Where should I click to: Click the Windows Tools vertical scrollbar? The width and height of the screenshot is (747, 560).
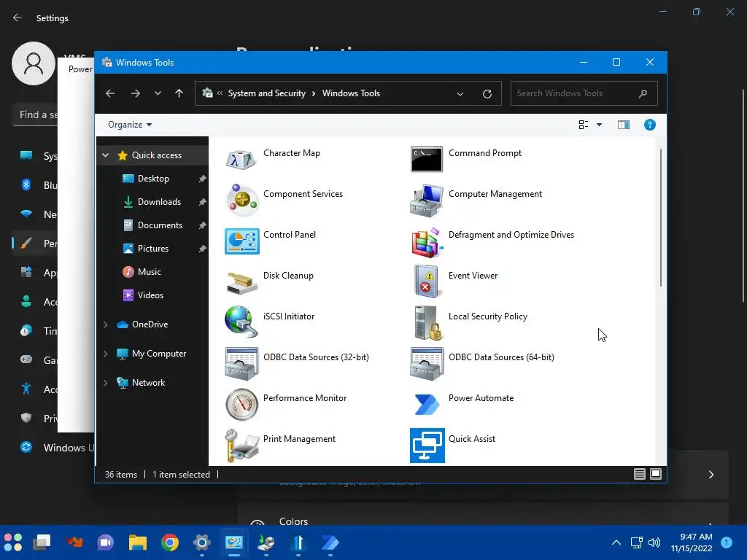(660, 217)
